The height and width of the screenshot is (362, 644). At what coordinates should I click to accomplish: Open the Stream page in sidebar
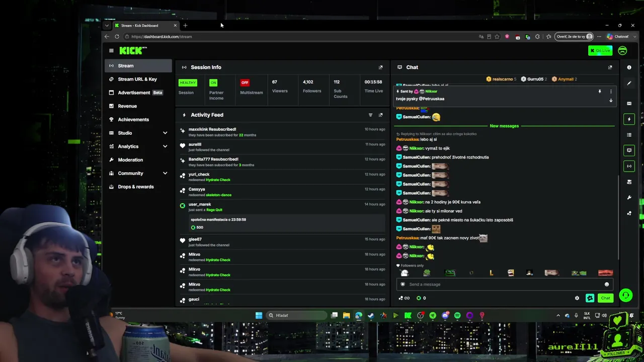click(138, 66)
